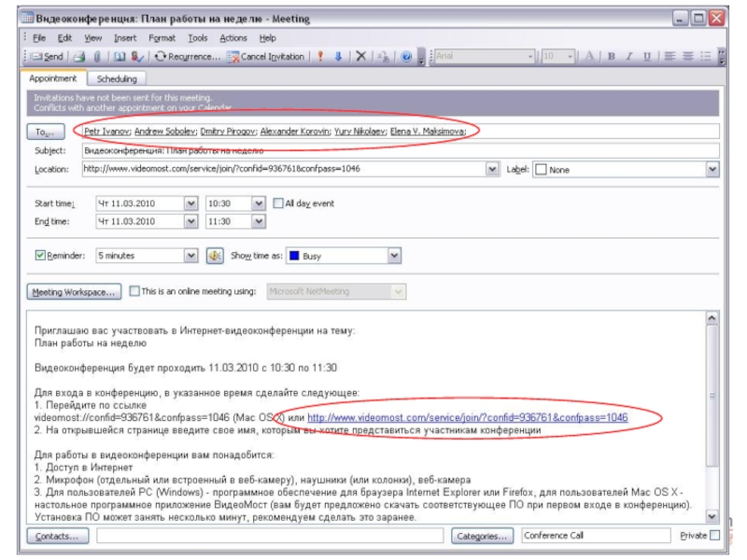Image resolution: width=747 pixels, height=560 pixels.
Task: Open the Start time 10:30 dropdown
Action: pos(259,203)
